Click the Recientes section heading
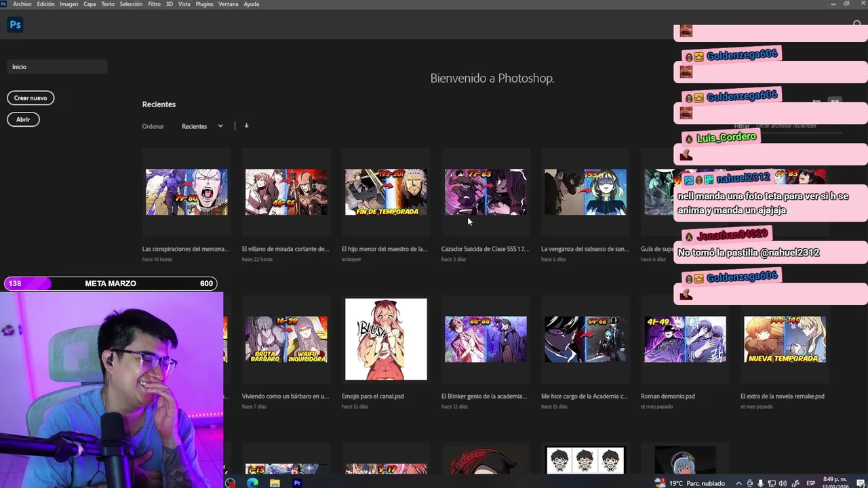Viewport: 868px width, 488px height. 159,104
